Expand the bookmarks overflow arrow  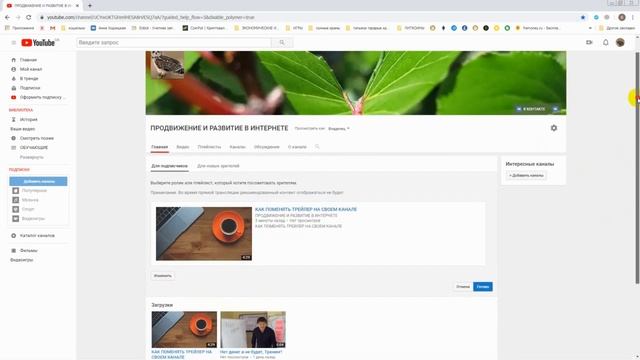(x=590, y=28)
